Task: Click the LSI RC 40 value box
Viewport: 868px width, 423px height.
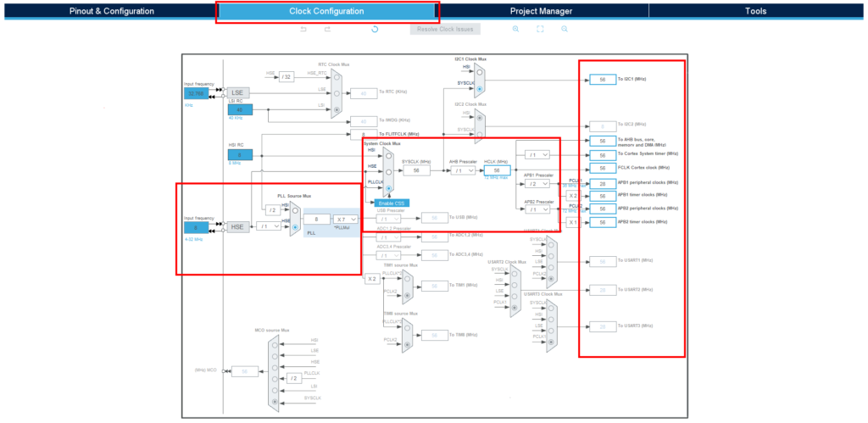Action: pos(240,109)
